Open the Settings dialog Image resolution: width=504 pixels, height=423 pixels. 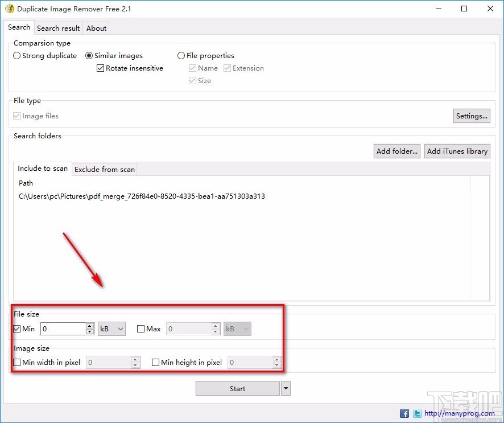472,116
